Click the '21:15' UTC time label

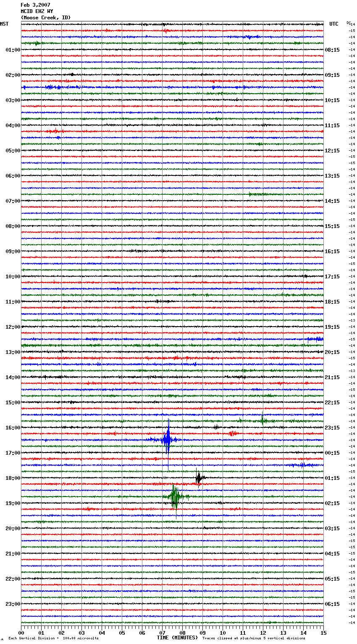332,377
